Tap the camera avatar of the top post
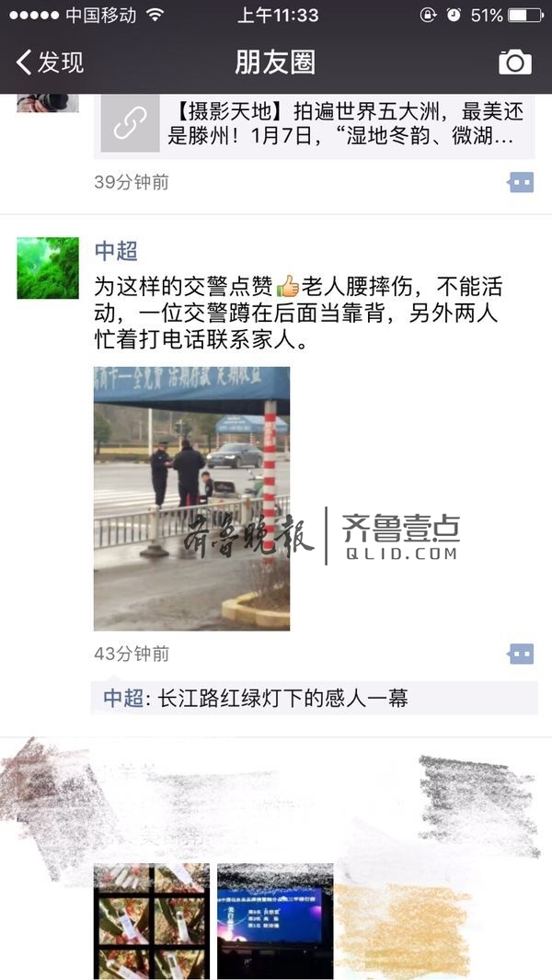Screen dimensions: 552x980 48,103
